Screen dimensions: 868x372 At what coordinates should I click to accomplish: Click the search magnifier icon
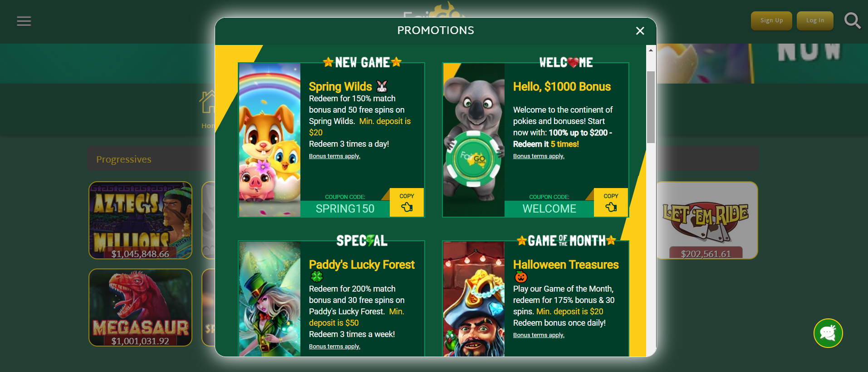tap(852, 20)
